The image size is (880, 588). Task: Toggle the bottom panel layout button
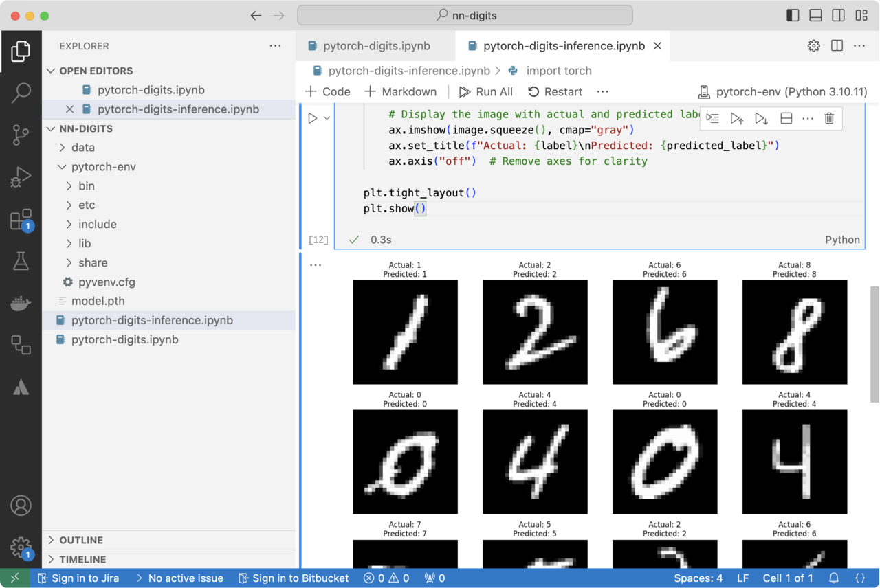815,15
